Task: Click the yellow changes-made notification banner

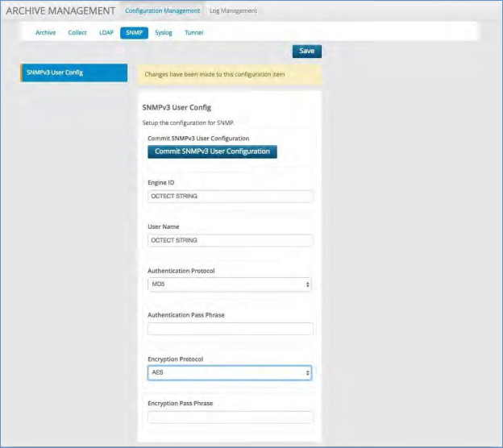Action: (x=231, y=74)
